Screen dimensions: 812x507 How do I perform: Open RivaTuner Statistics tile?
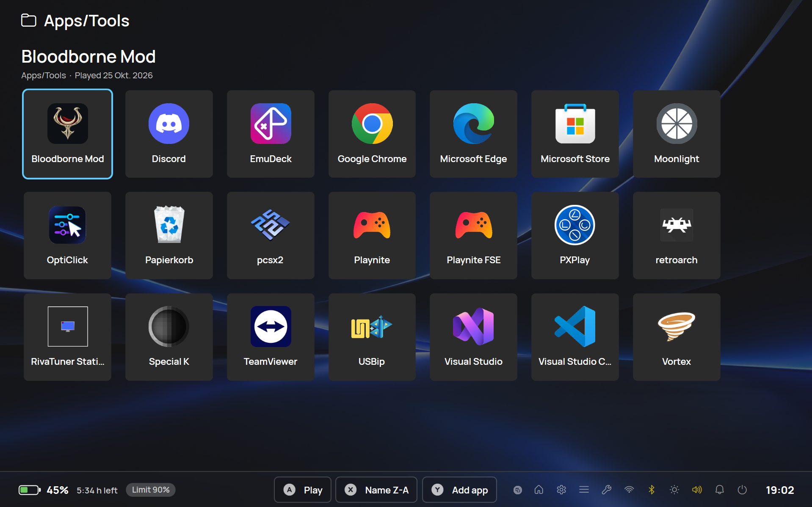point(67,337)
